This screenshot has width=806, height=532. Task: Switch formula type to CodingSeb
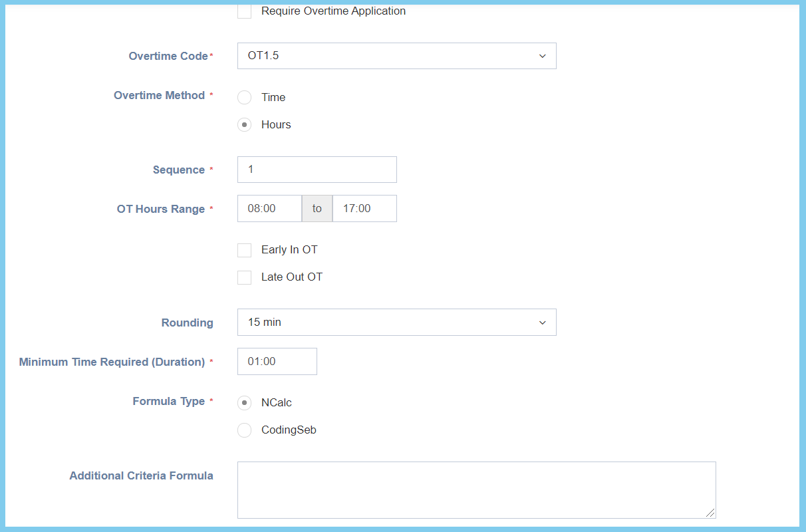[x=245, y=430]
